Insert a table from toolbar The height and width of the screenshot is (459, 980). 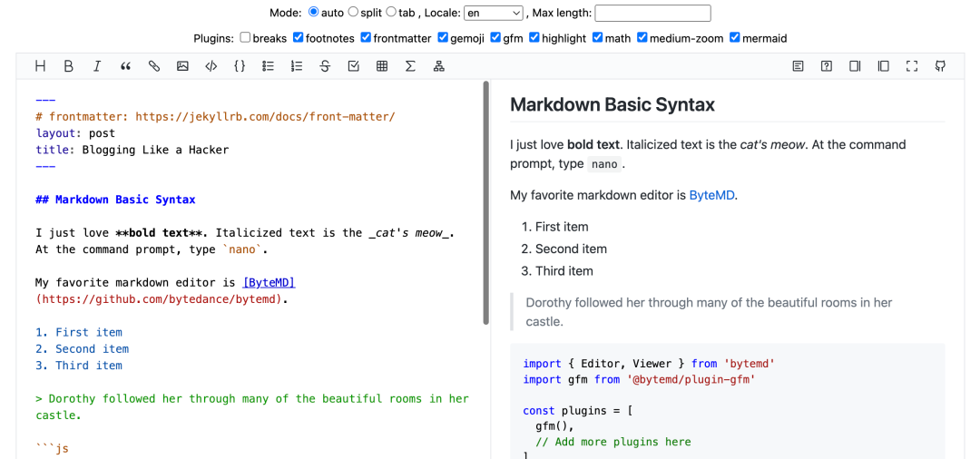(x=382, y=66)
